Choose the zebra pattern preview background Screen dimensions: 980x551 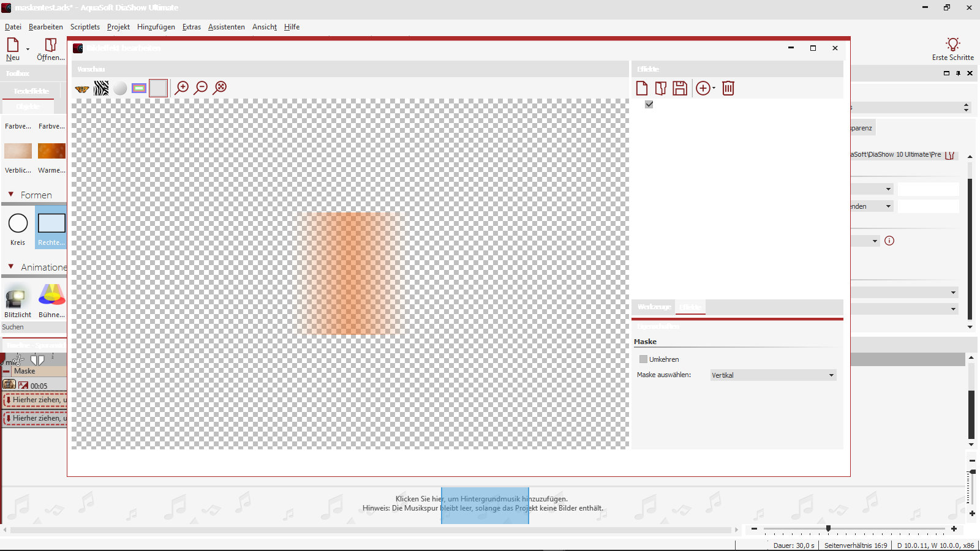[x=101, y=89]
